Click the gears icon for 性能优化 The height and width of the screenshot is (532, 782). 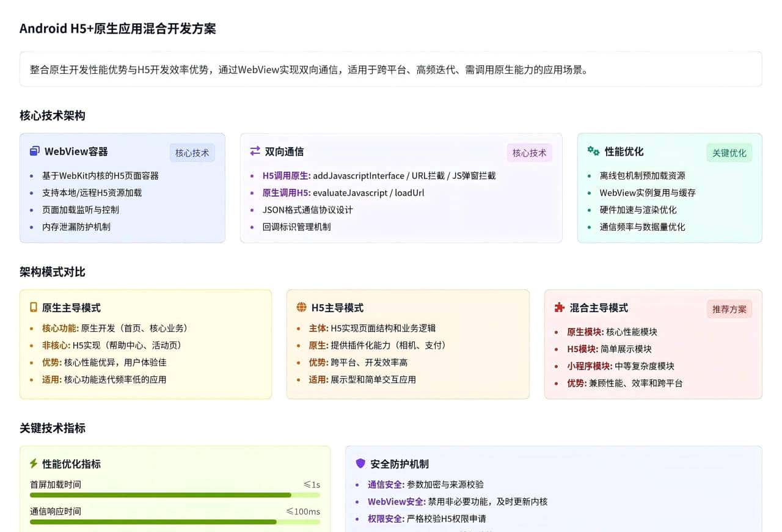[x=593, y=151]
